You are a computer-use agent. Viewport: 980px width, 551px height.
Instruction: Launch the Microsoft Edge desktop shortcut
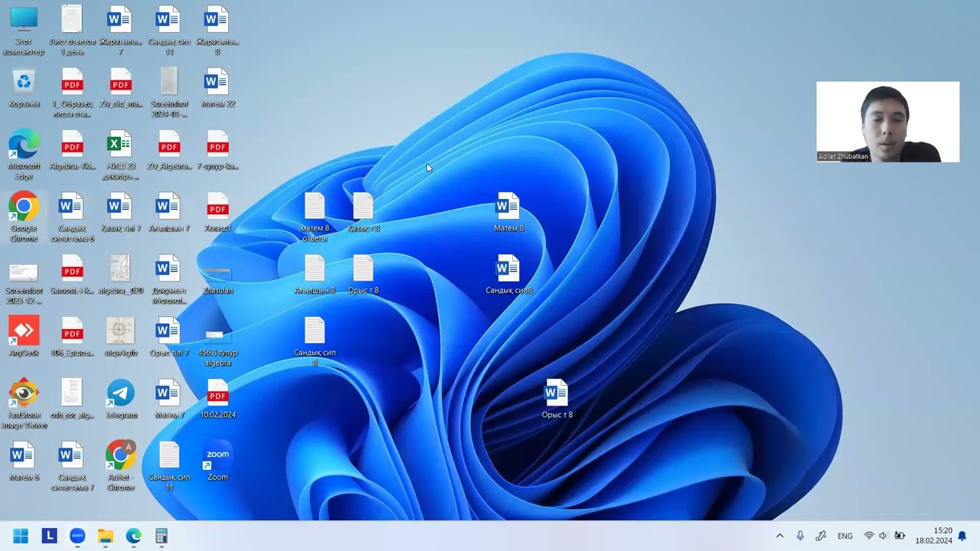[x=24, y=155]
